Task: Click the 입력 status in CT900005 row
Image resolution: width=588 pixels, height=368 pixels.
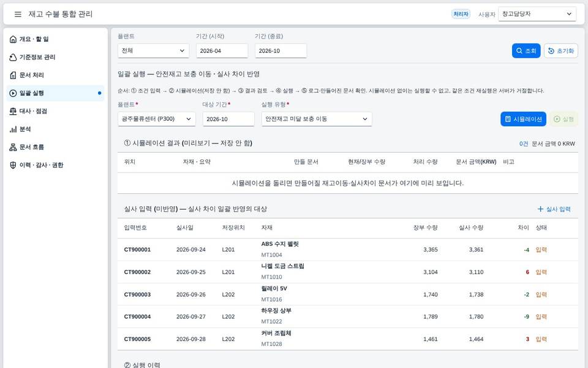Action: (x=541, y=339)
